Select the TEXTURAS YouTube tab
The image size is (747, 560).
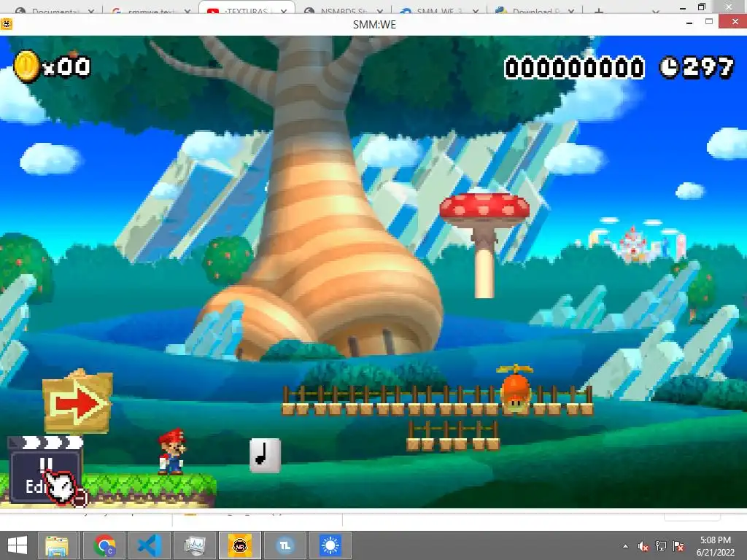click(x=245, y=10)
